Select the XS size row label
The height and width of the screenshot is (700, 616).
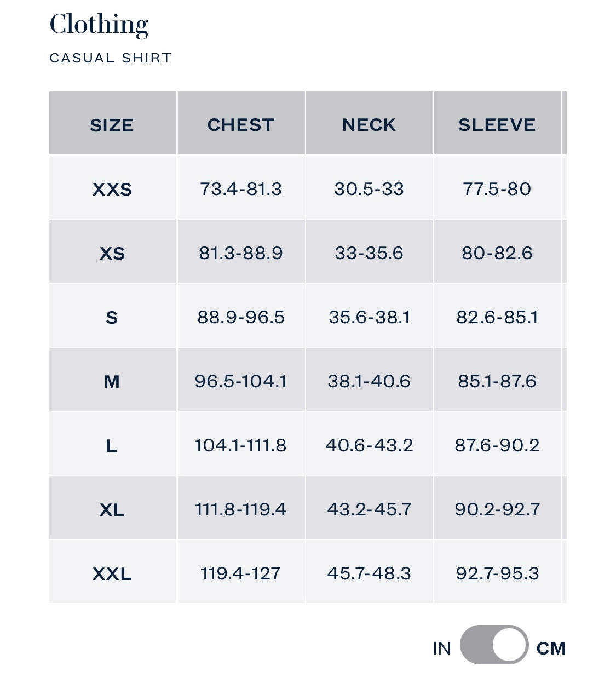click(112, 253)
